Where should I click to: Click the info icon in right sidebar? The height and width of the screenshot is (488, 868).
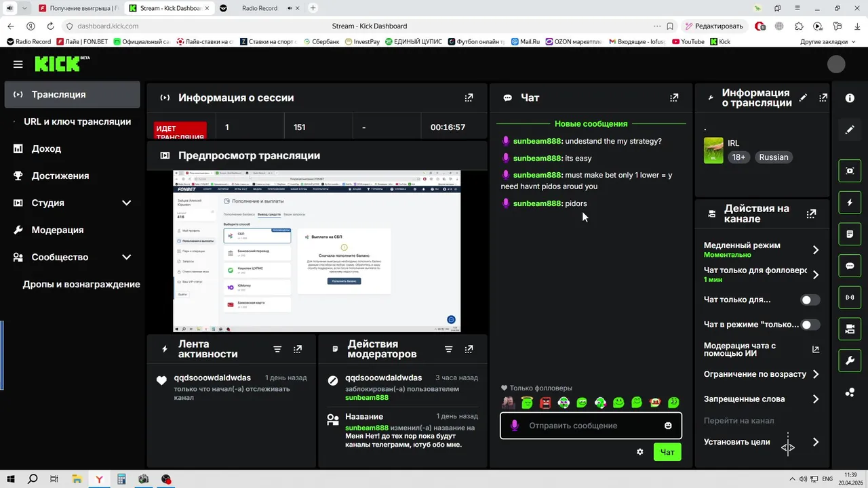[850, 98]
